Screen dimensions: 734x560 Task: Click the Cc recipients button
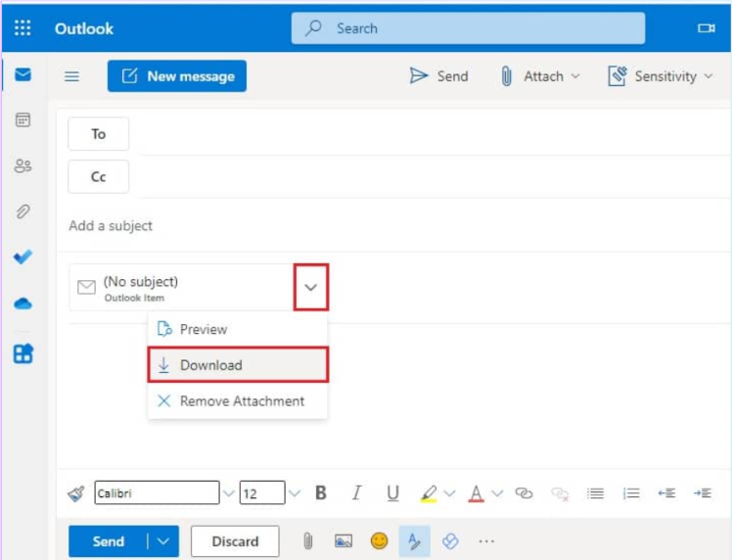(98, 176)
